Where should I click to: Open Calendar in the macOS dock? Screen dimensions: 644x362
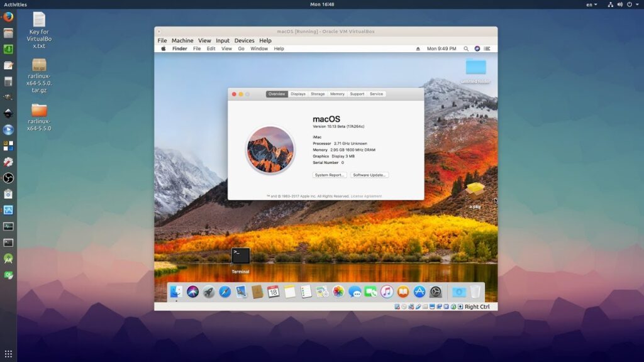pyautogui.click(x=273, y=292)
